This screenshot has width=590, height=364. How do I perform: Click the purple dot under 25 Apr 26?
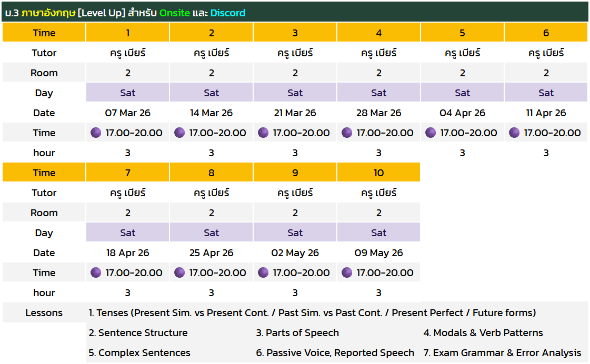click(x=179, y=272)
